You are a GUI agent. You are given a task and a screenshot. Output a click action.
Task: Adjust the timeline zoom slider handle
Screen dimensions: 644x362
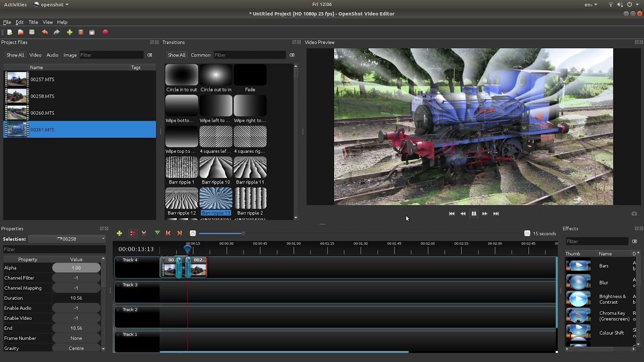point(243,233)
